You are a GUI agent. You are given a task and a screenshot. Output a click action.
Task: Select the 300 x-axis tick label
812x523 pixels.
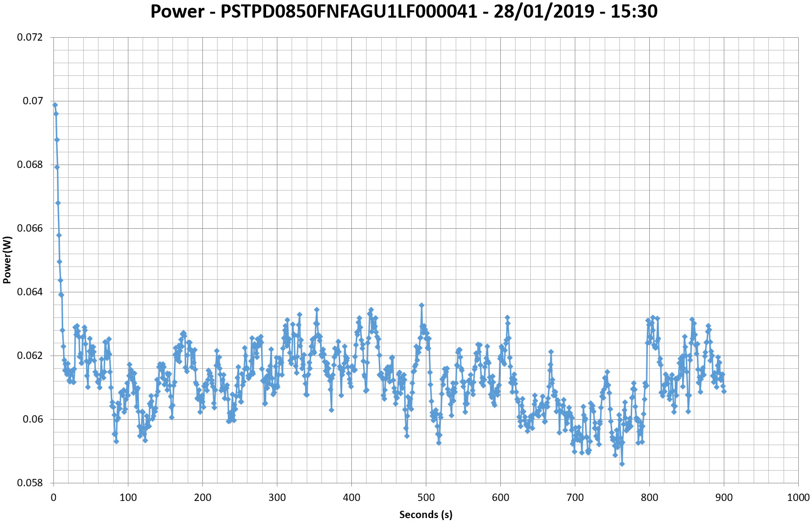[x=277, y=498]
